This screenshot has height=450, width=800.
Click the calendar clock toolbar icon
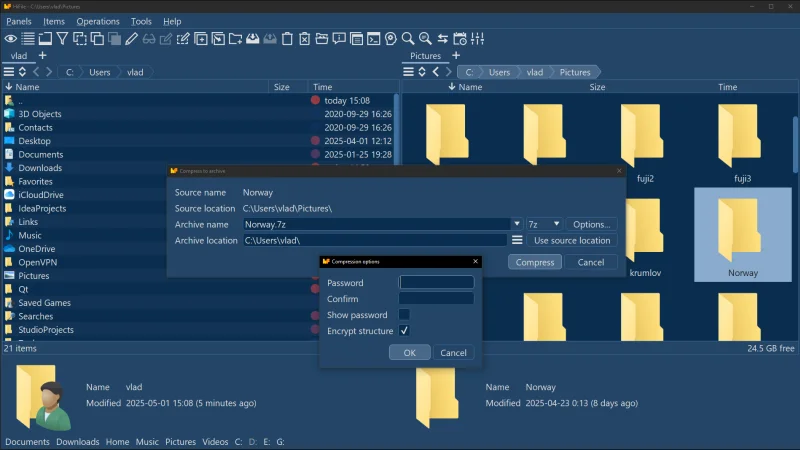click(x=460, y=39)
